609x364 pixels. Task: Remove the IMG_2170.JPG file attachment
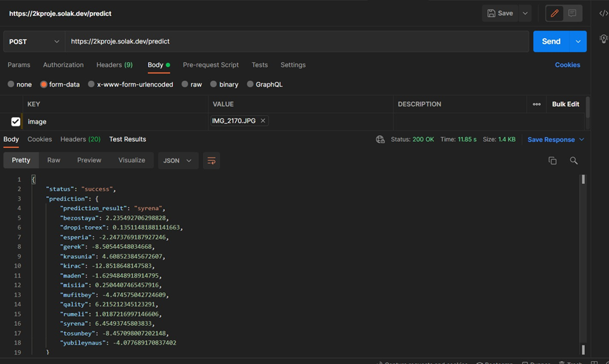point(263,120)
